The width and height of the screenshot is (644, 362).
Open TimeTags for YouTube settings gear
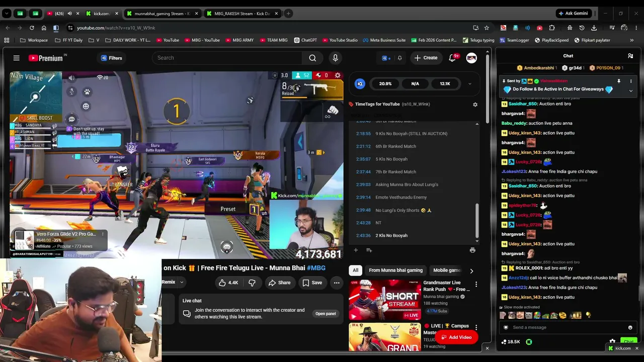pos(475,105)
